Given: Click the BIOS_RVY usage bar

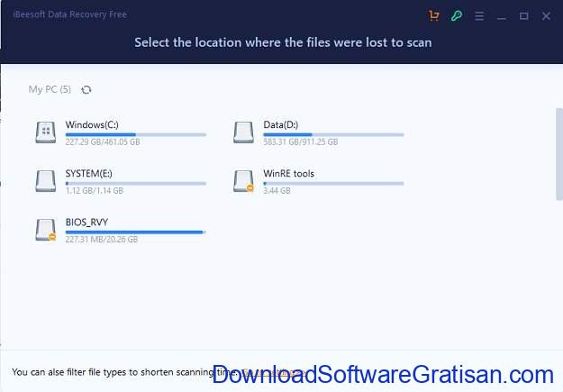Looking at the screenshot, I should pyautogui.click(x=136, y=232).
